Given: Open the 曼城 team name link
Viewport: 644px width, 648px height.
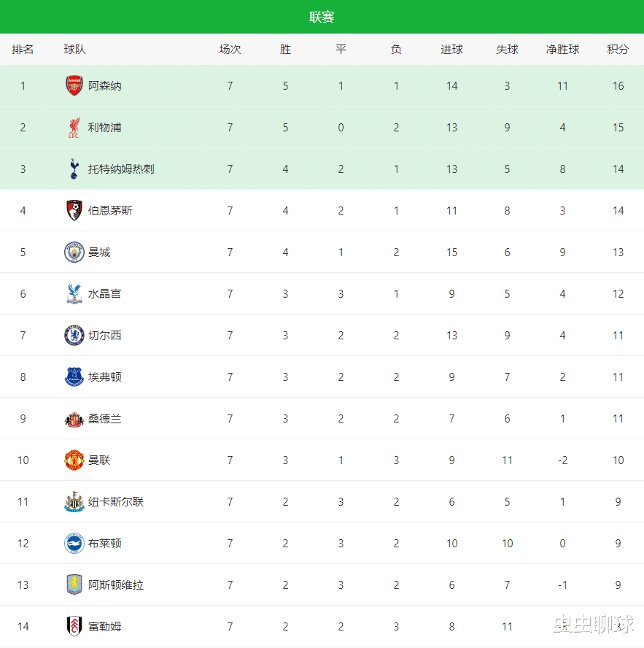Looking at the screenshot, I should [x=99, y=252].
